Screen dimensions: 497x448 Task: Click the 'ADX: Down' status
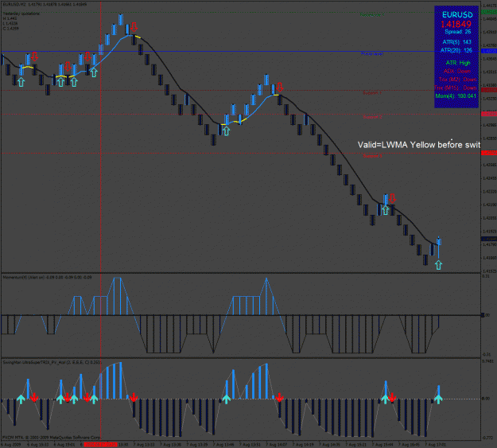[x=457, y=71]
